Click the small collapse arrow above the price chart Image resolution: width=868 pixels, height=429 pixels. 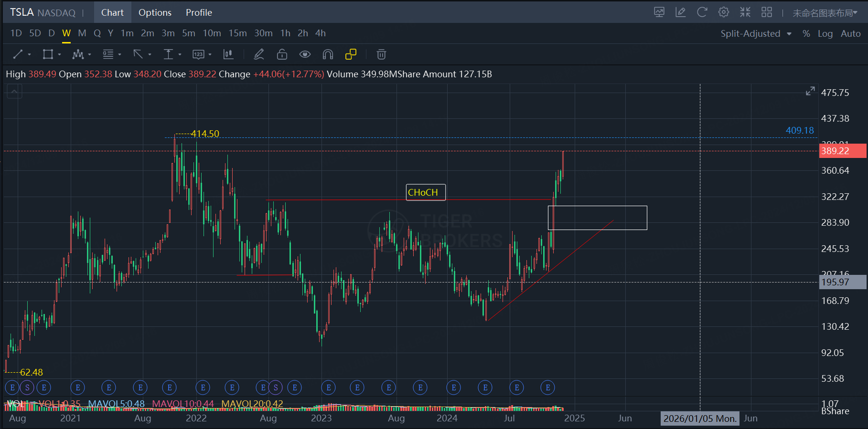tap(14, 91)
